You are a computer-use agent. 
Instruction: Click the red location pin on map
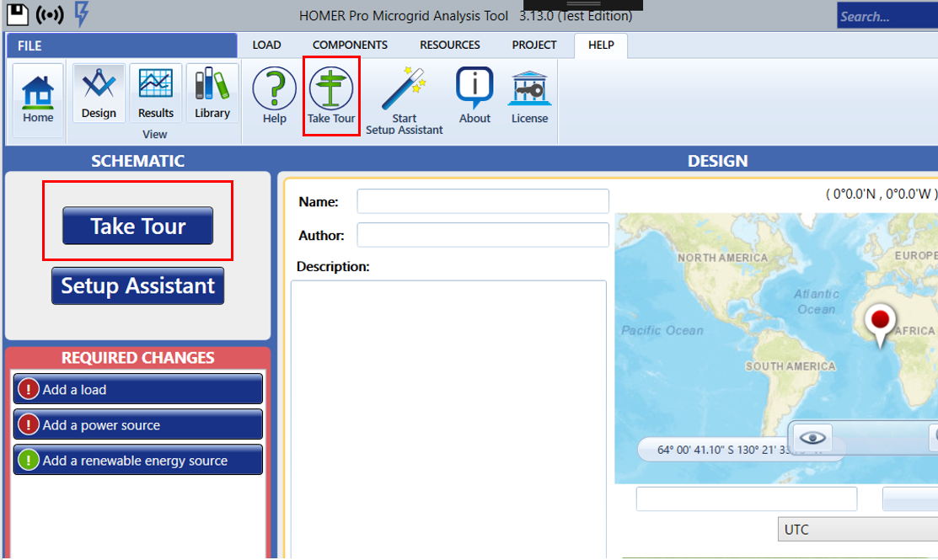880,322
